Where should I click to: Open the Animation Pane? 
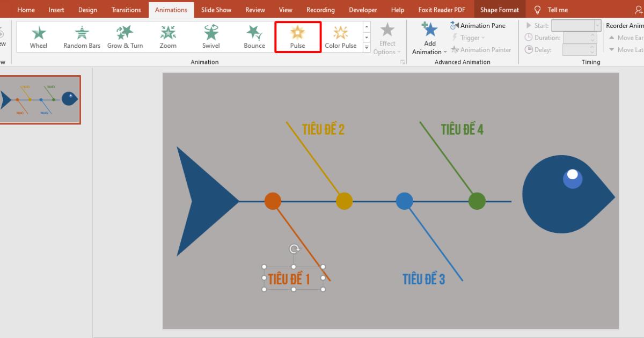[x=478, y=25]
